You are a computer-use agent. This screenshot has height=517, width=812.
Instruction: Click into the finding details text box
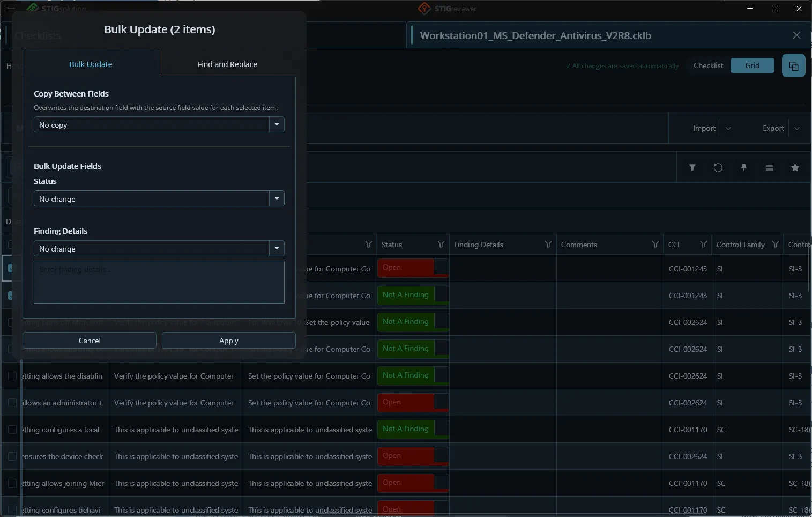[x=159, y=282]
